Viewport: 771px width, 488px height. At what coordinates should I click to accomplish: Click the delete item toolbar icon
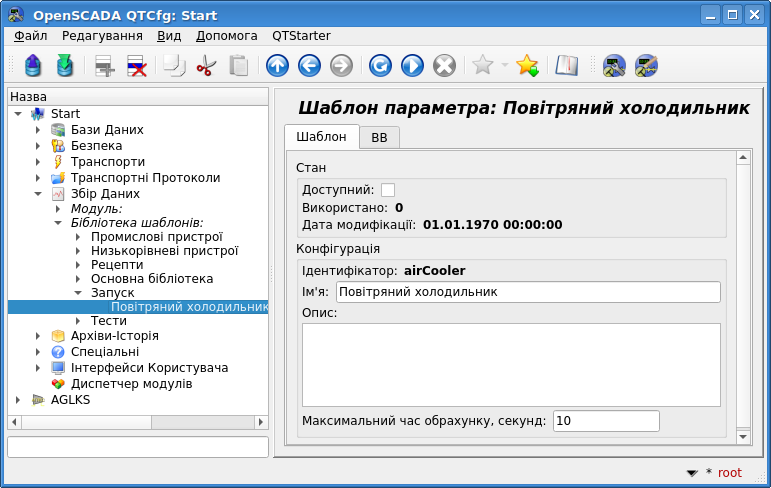click(x=136, y=66)
